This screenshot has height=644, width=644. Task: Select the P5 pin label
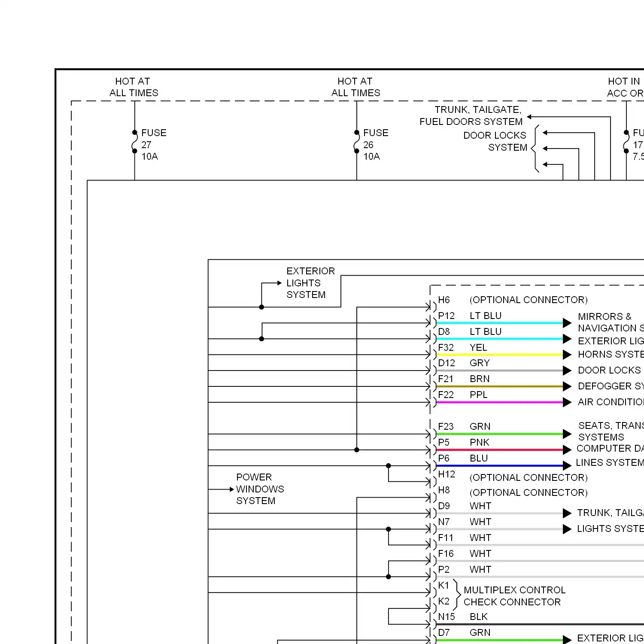[444, 442]
